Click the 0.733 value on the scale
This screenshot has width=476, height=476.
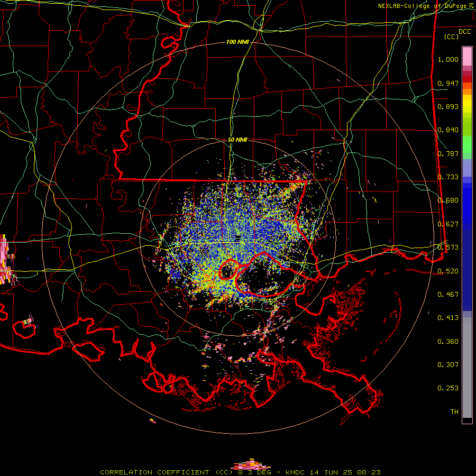pos(448,177)
